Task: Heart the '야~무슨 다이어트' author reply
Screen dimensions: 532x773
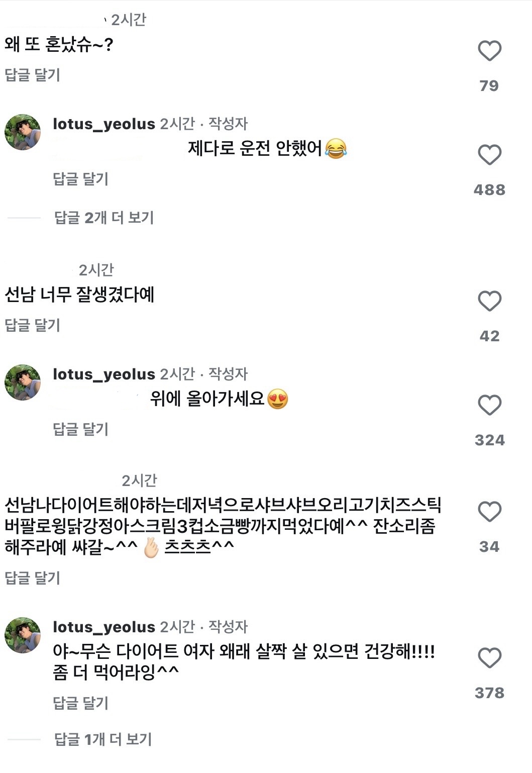Action: coord(489,658)
